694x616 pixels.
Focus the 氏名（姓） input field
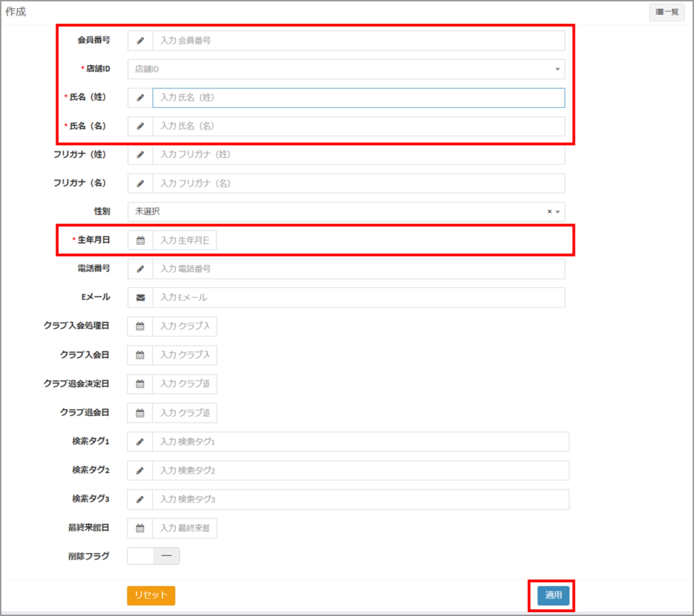click(359, 98)
